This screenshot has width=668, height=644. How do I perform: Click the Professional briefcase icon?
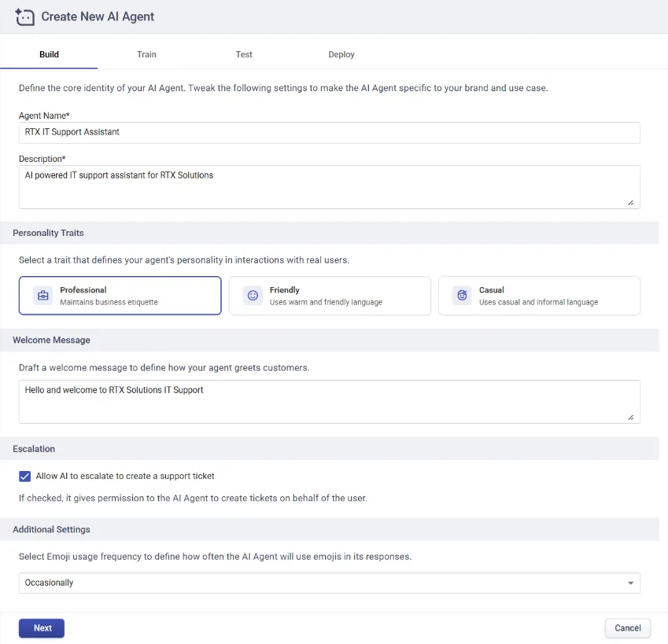43,296
